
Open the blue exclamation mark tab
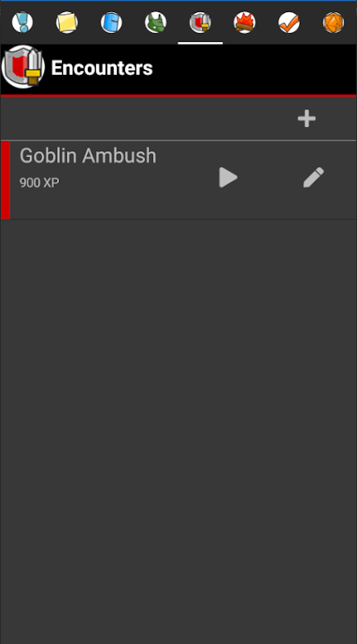coord(23,23)
